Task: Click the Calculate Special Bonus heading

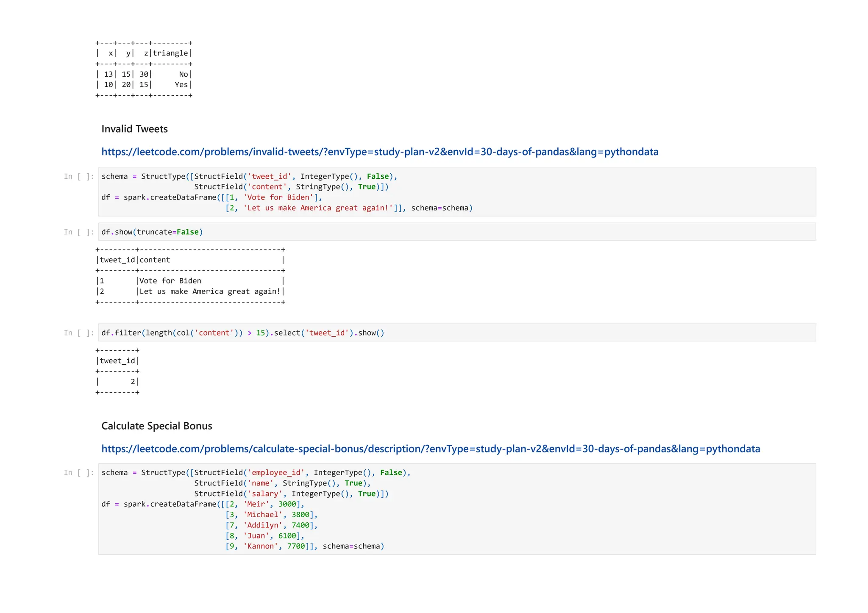Action: 157,426
